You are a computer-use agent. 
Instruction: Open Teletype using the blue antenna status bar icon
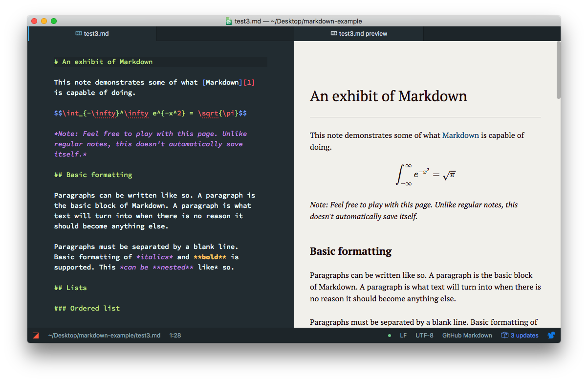click(x=551, y=335)
